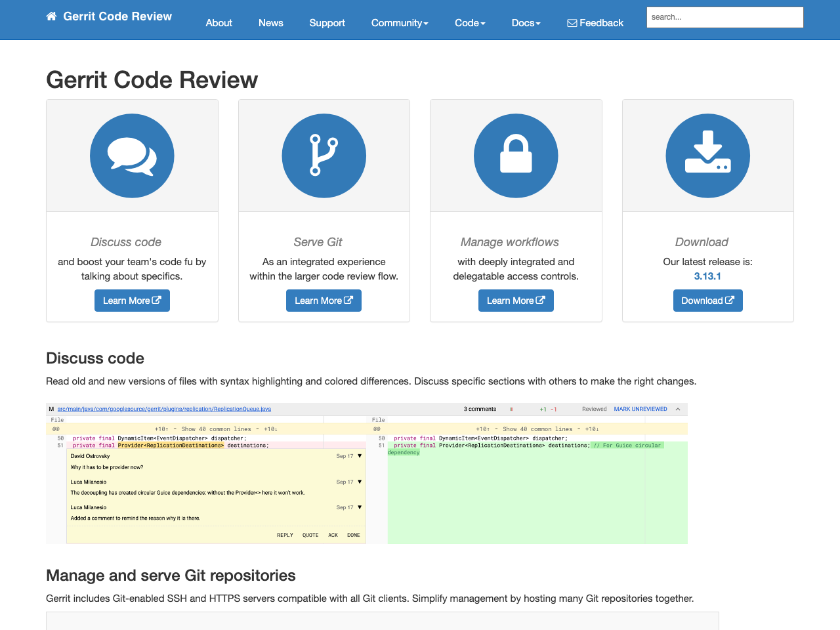Open the Community dropdown menu
This screenshot has height=630, width=840.
click(x=399, y=23)
